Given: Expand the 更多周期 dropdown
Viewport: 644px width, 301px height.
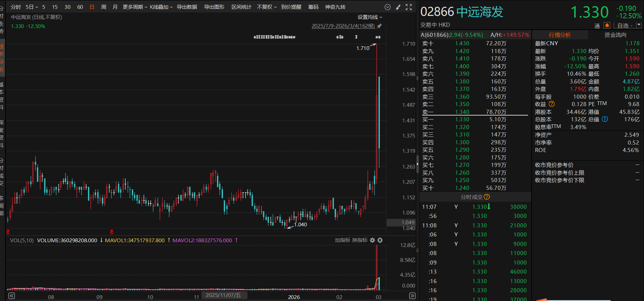Looking at the screenshot, I should click(135, 7).
